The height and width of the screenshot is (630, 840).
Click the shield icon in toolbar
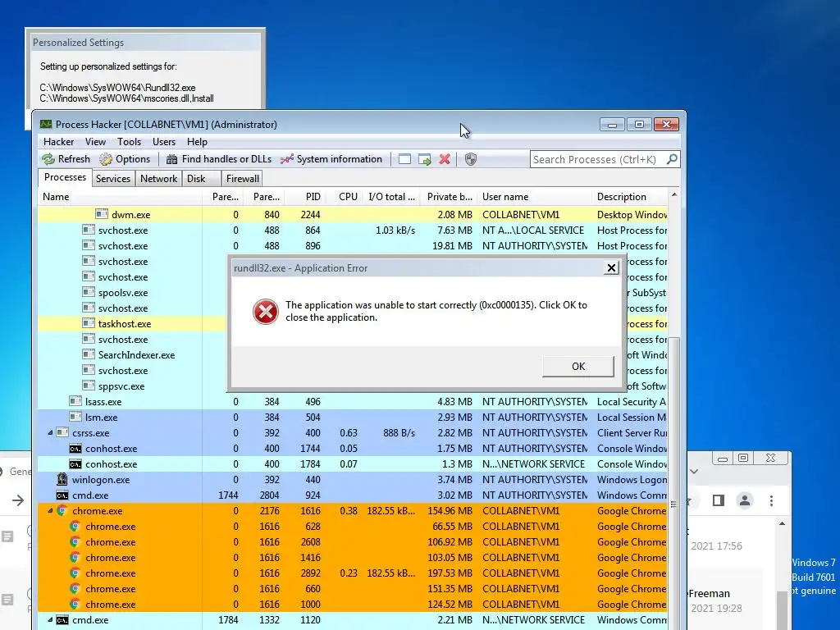[470, 159]
